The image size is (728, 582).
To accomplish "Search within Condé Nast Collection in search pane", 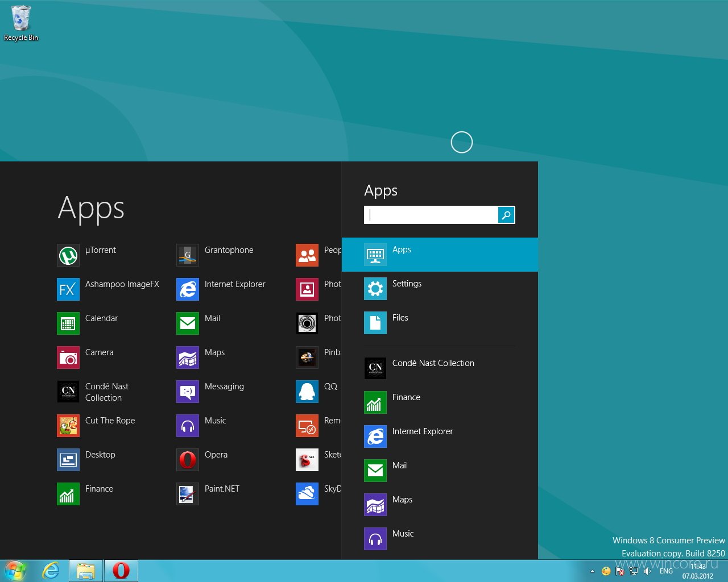I will 440,368.
